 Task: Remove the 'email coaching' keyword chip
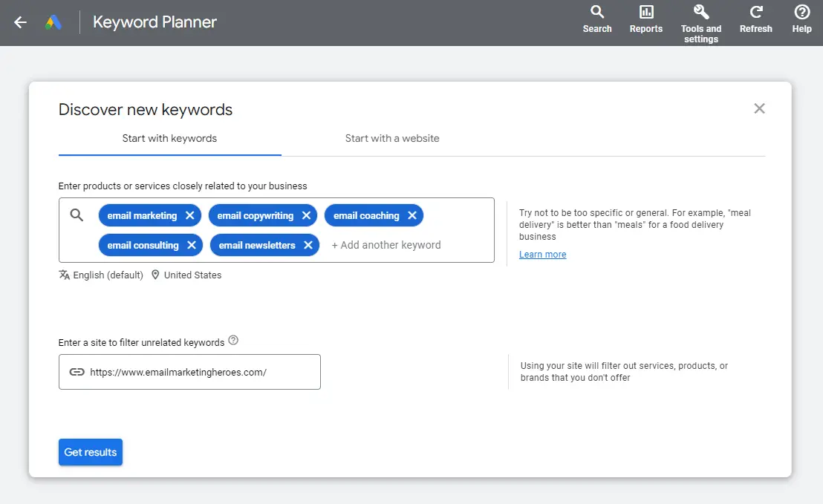coord(412,215)
